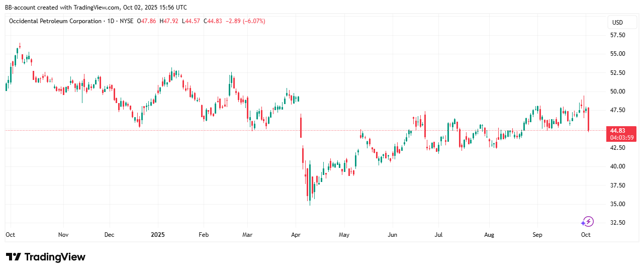The image size is (644, 272).
Task: Click the purple lightning bolt icon
Action: [x=587, y=221]
